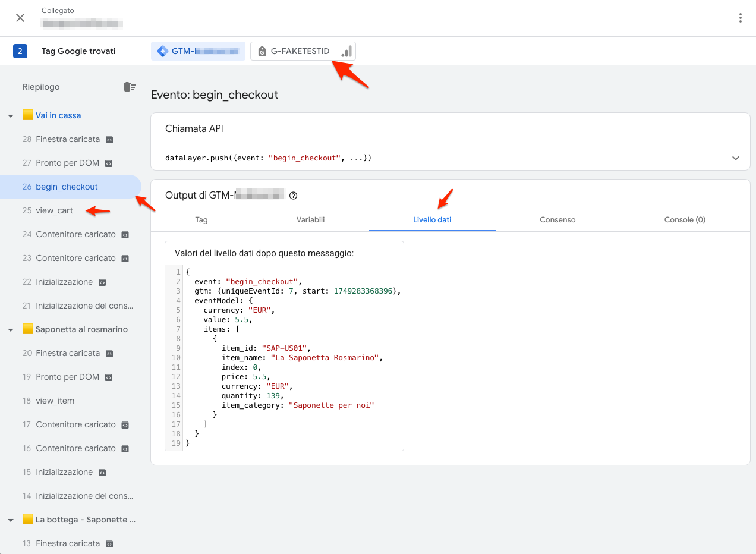Viewport: 756px width, 554px height.
Task: Clear the event list with trash icon
Action: 129,87
